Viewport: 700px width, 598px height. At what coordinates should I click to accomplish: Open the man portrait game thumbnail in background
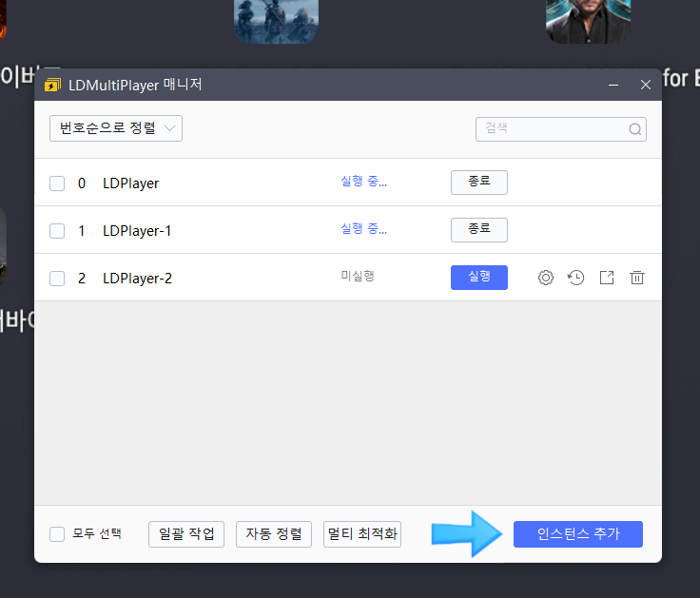[x=588, y=21]
